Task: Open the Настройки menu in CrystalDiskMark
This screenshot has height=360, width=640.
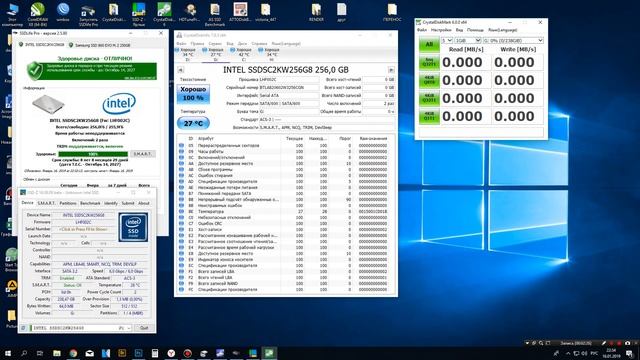Action: (441, 30)
